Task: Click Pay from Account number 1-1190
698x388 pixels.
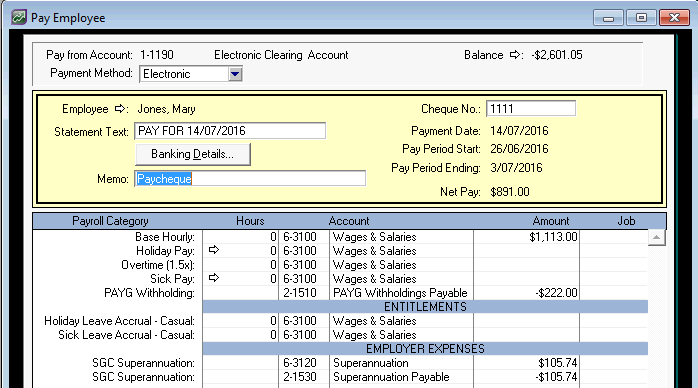Action: pyautogui.click(x=157, y=55)
